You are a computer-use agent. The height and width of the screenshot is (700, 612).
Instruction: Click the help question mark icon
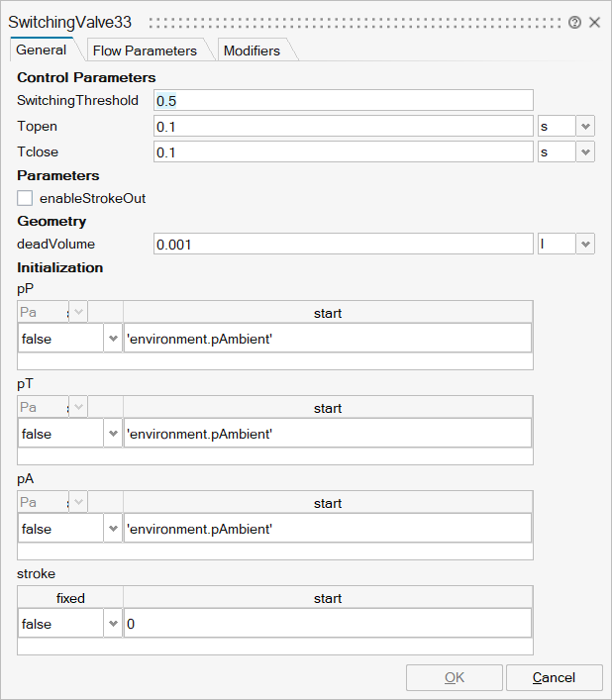point(574,22)
